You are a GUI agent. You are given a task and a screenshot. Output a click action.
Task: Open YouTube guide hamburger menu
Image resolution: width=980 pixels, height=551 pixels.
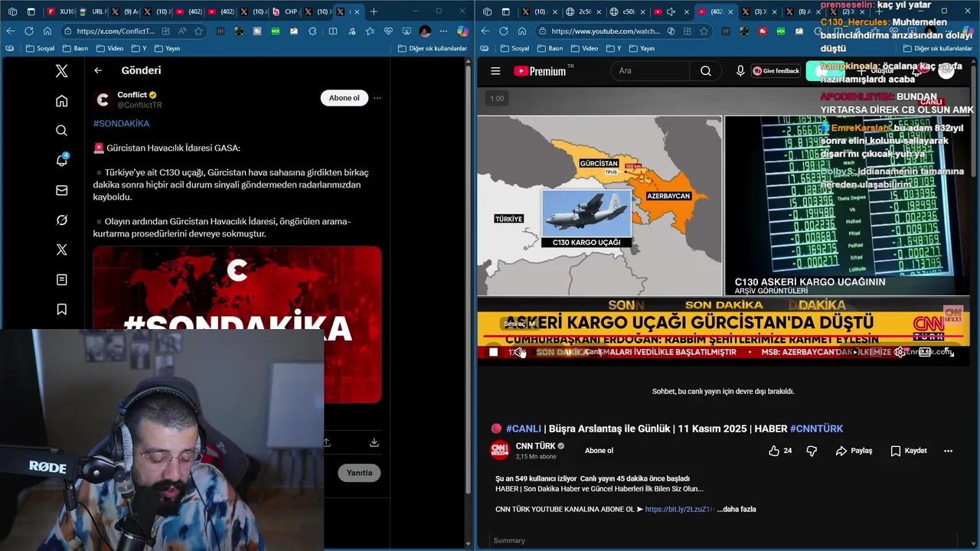pos(495,71)
